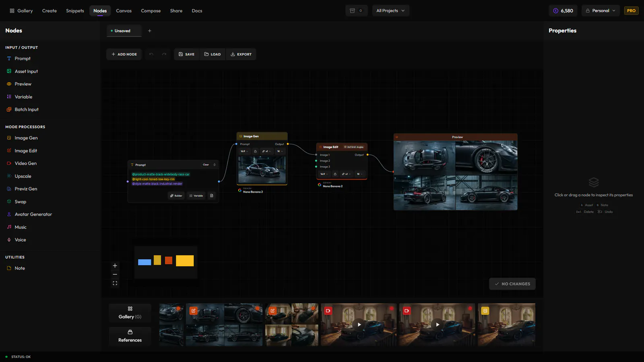Fit canvas view to screen

click(x=115, y=284)
